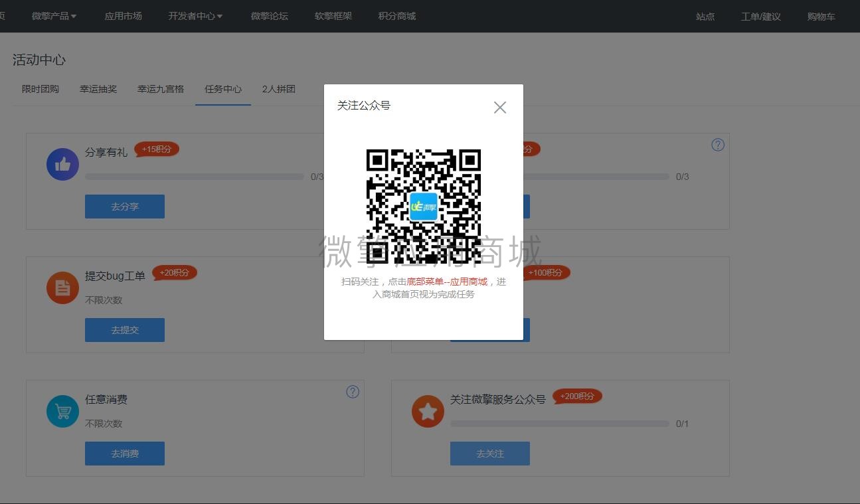Switch to the 幸运九宫格 tab
Screen dimensions: 860x504
click(161, 89)
